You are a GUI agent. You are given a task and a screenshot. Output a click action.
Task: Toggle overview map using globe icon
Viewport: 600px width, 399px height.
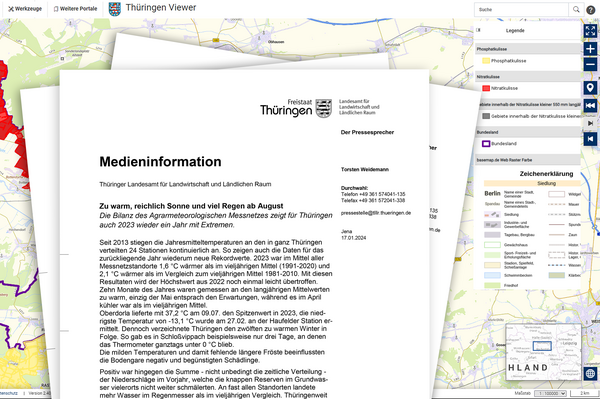tap(590, 373)
